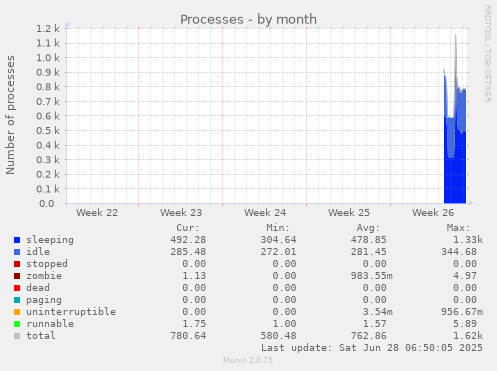Click idle max value 344.68

point(459,252)
